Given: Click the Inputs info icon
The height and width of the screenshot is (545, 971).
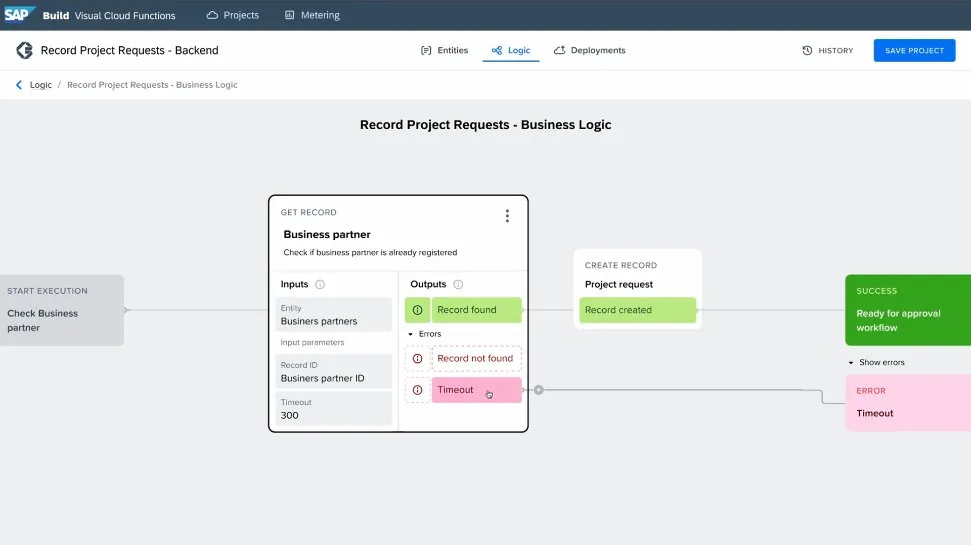Looking at the screenshot, I should click(320, 285).
